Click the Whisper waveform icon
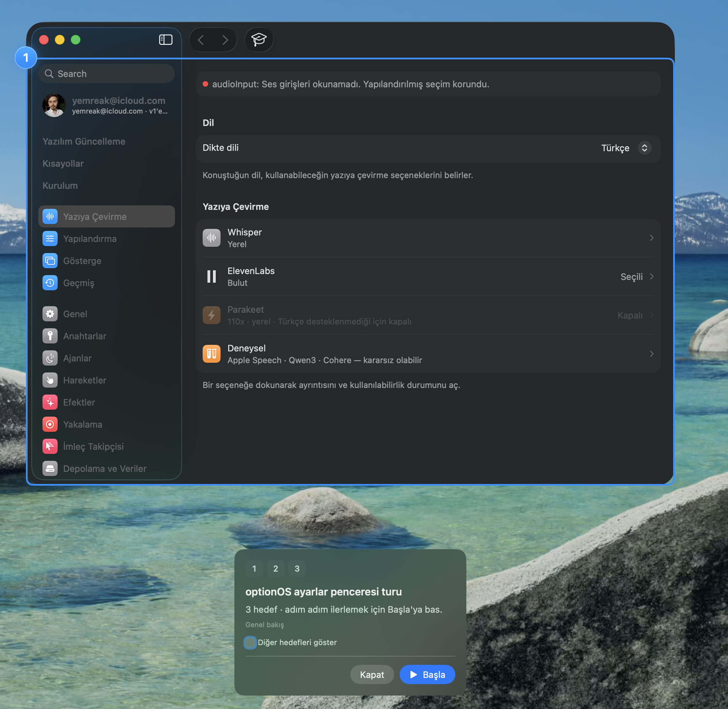728x709 pixels. (212, 238)
